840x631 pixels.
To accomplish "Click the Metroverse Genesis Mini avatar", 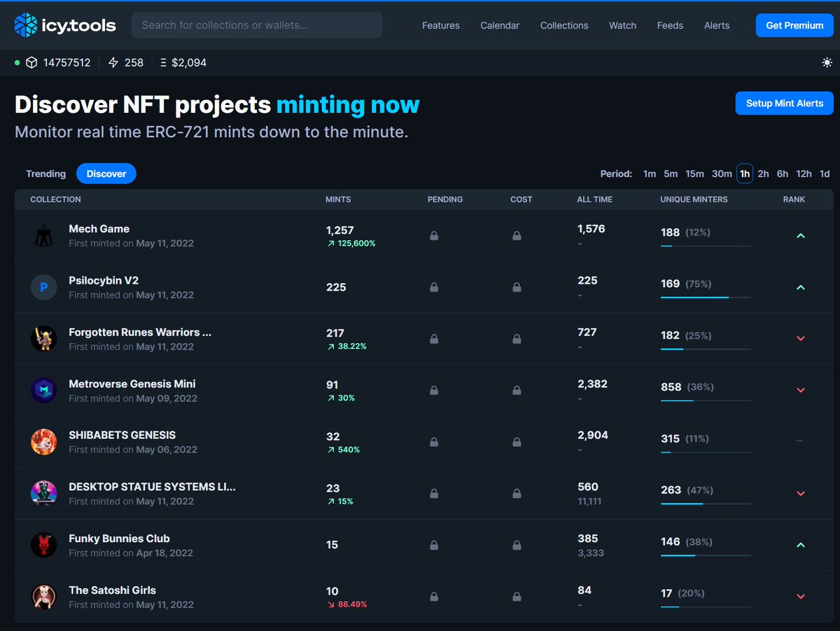I will coord(43,391).
